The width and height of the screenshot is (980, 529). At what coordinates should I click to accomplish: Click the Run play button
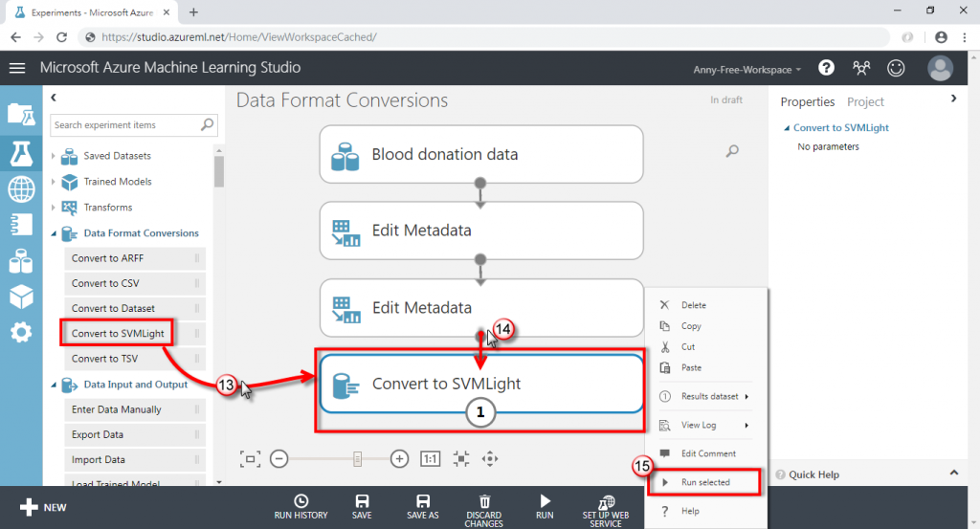click(x=545, y=506)
